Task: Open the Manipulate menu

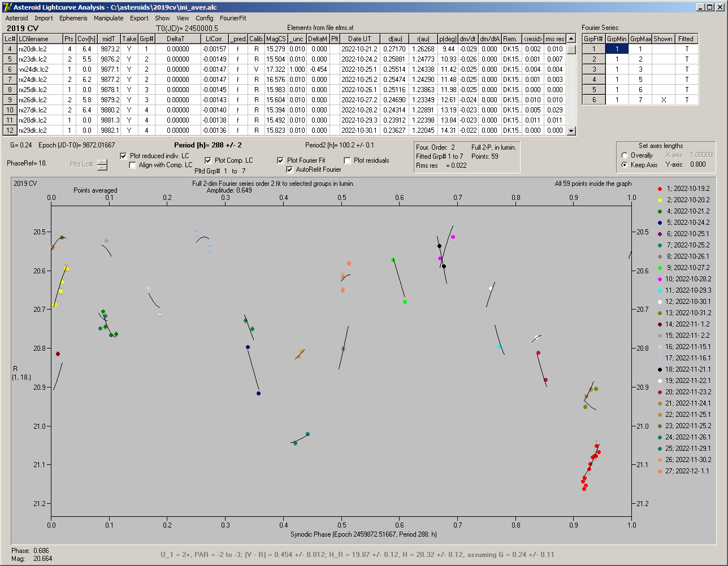Action: (x=109, y=18)
